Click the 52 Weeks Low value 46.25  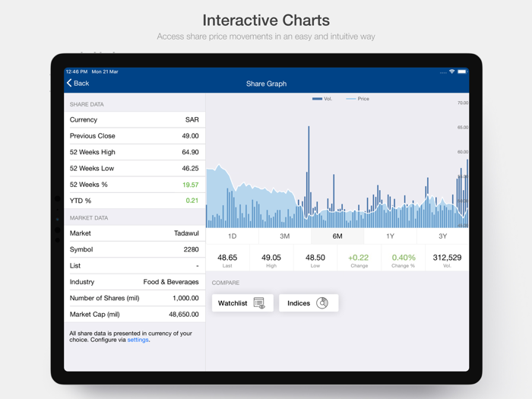(190, 168)
